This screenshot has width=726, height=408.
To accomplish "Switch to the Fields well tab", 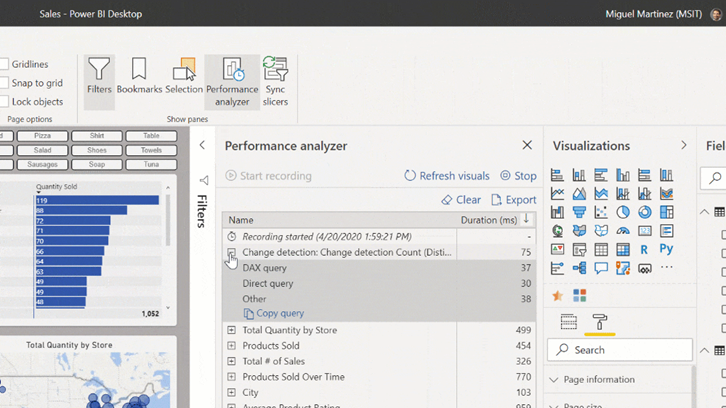I will (x=569, y=321).
